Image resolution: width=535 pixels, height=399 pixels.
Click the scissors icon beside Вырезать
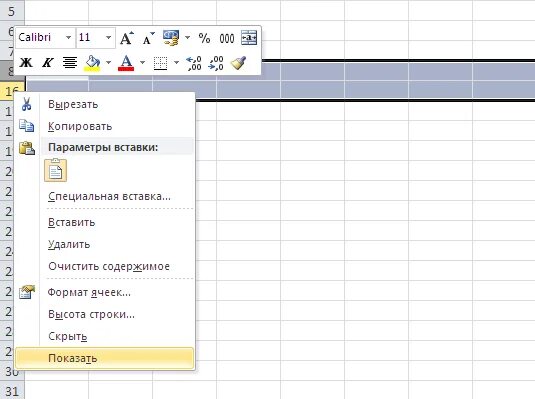click(x=27, y=104)
